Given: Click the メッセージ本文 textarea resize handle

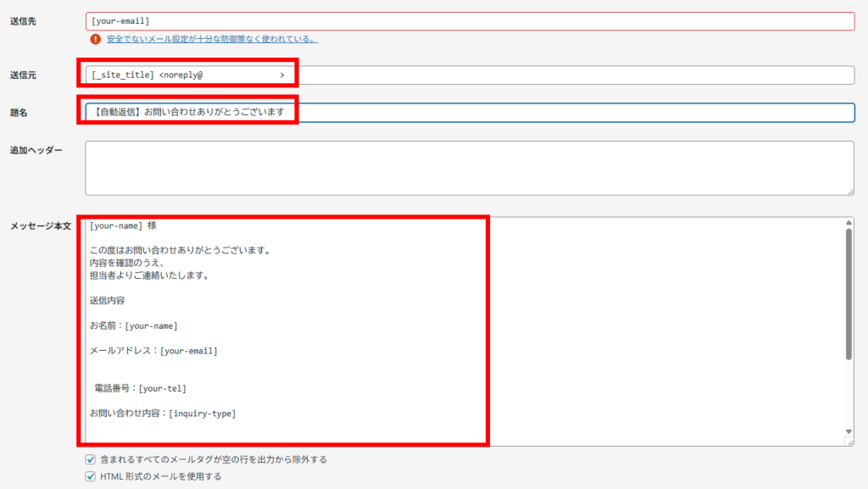Looking at the screenshot, I should [x=849, y=442].
